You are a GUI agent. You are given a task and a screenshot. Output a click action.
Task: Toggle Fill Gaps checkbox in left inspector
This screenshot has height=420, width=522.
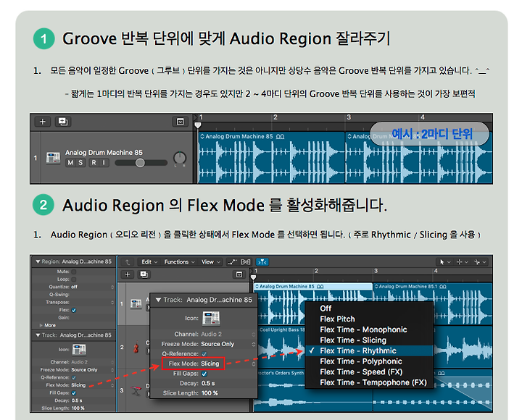(73, 392)
